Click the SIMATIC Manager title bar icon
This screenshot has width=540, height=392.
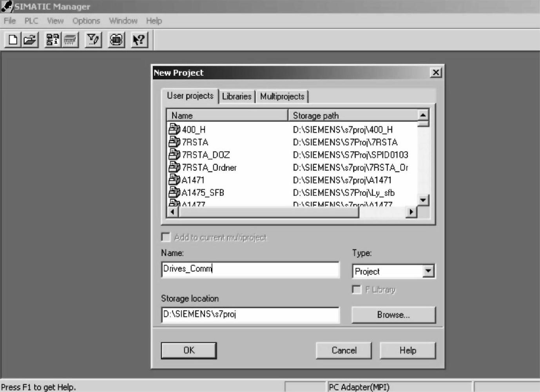pos(7,6)
